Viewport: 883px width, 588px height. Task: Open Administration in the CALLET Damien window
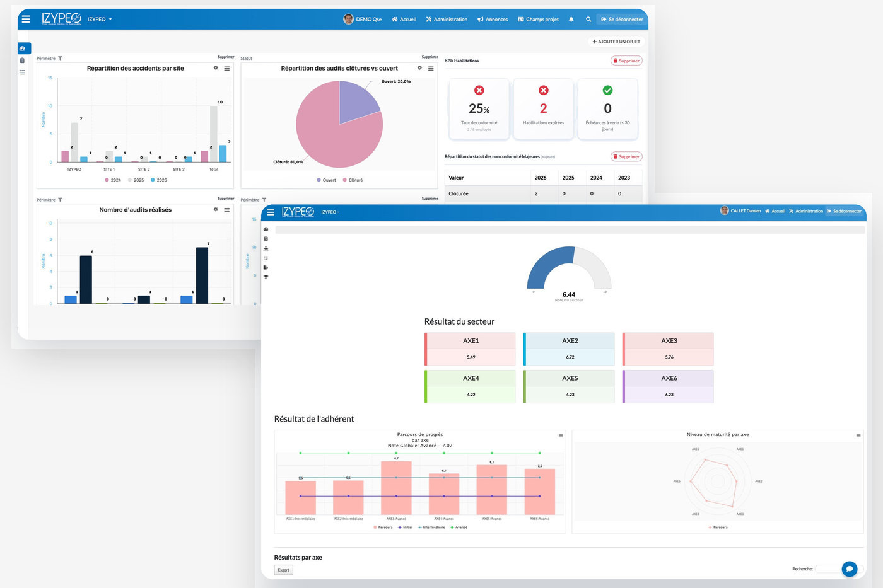(x=806, y=211)
